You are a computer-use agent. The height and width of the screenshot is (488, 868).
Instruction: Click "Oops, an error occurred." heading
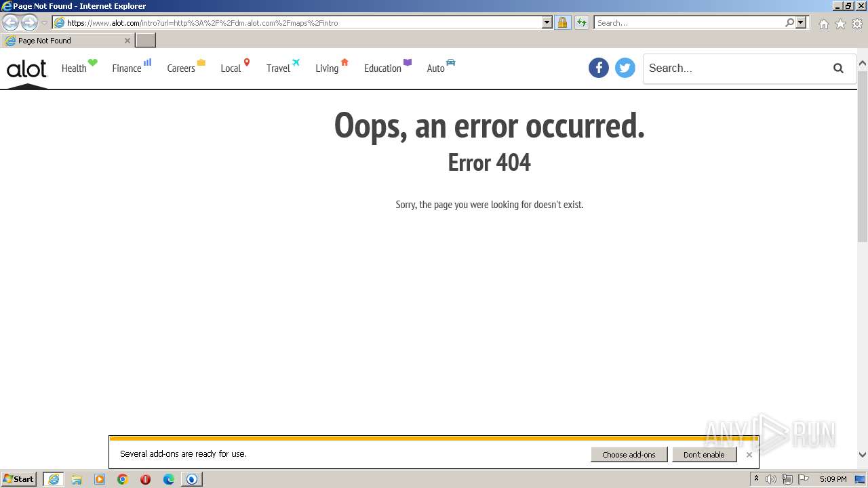(489, 126)
